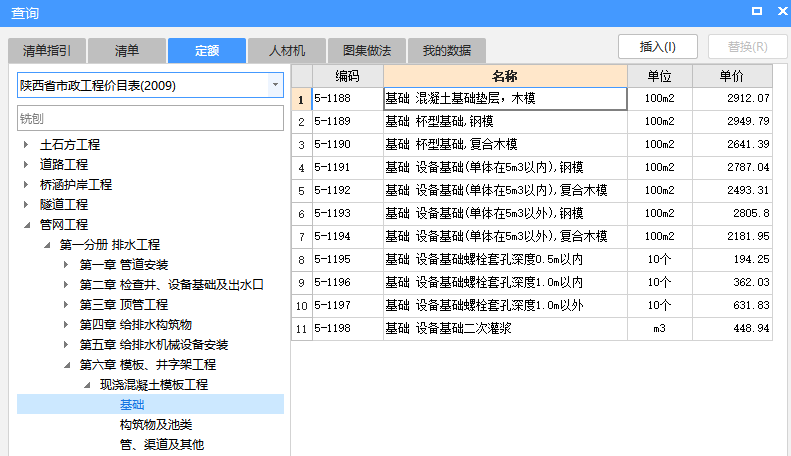Click the 名称 column header
The width and height of the screenshot is (791, 456).
(x=505, y=76)
